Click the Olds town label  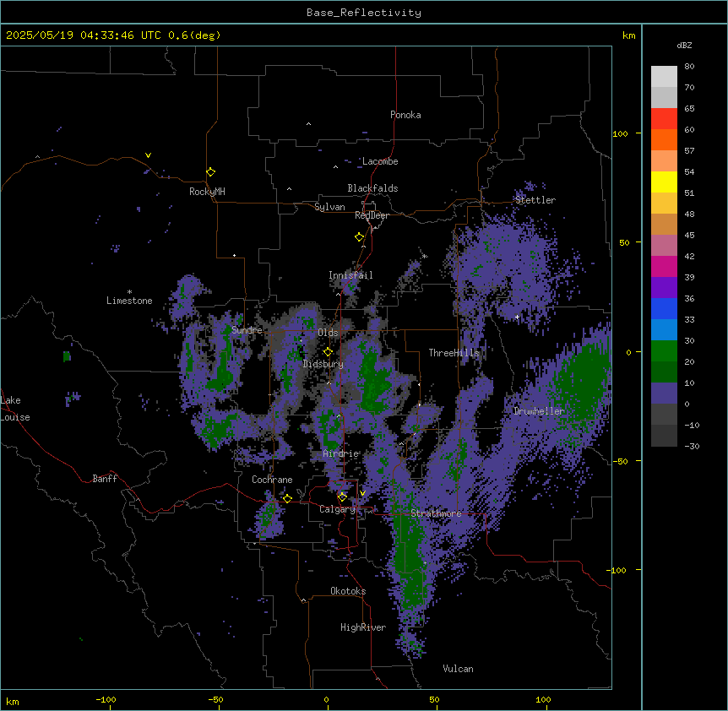coord(328,333)
